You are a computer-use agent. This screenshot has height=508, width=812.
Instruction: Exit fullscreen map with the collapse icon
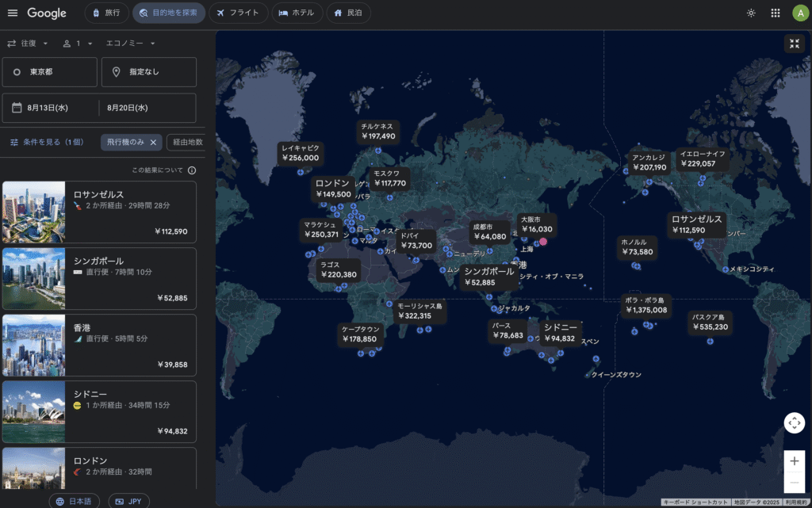(795, 44)
